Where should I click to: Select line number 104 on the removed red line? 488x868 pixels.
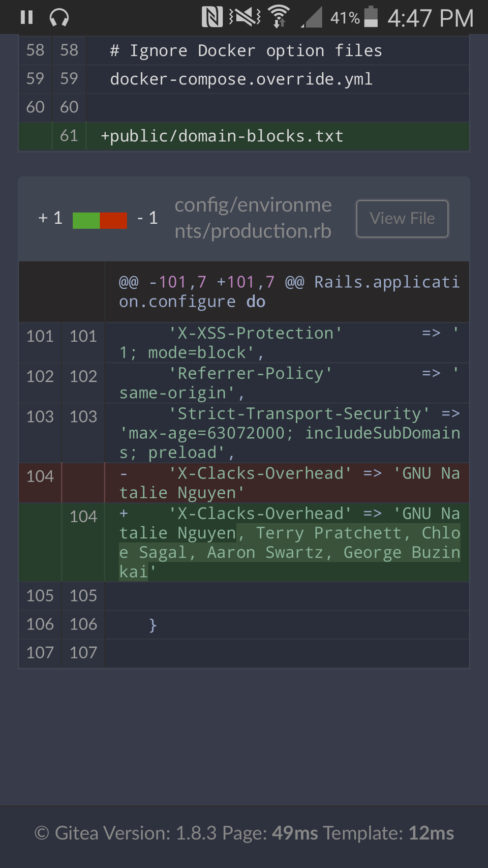coord(40,476)
